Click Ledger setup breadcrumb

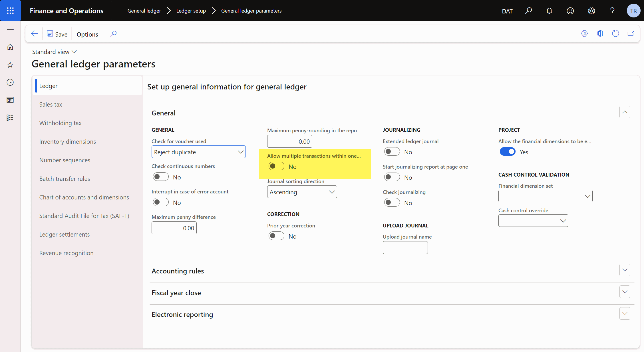pyautogui.click(x=191, y=11)
